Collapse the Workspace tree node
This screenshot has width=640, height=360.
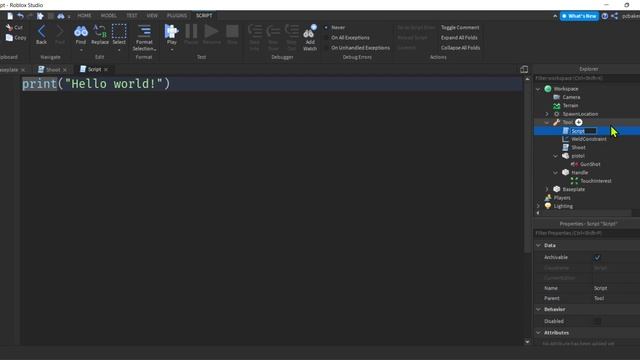pyautogui.click(x=538, y=89)
